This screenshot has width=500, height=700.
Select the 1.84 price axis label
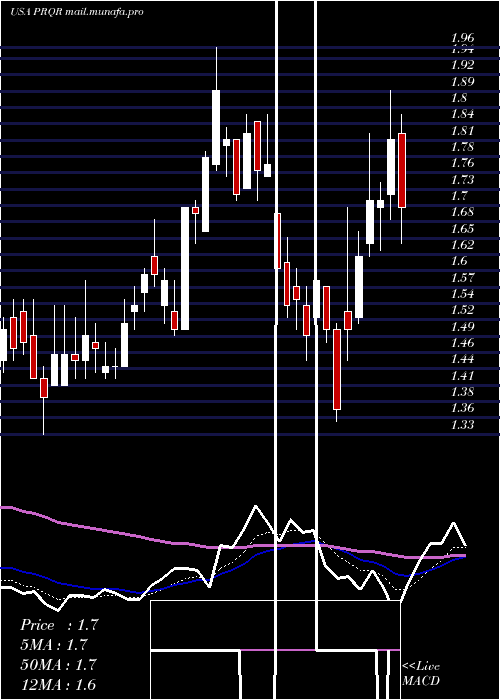[462, 114]
